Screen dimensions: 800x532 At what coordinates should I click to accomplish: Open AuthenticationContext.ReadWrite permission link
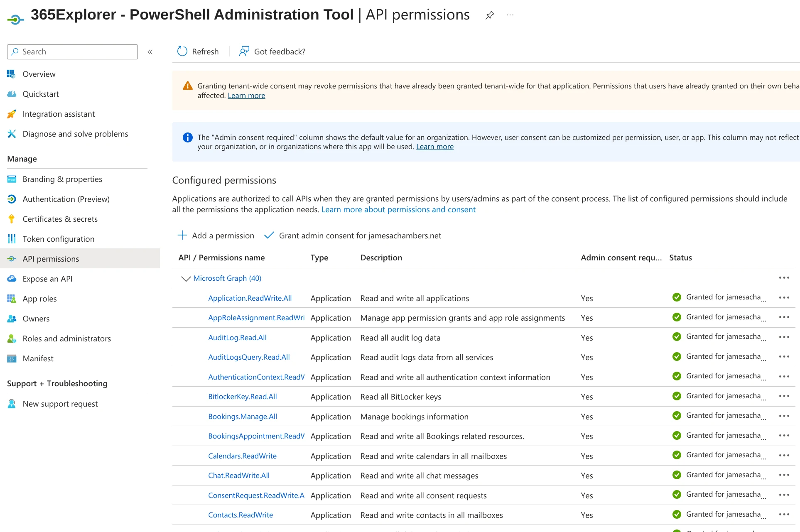[256, 377]
